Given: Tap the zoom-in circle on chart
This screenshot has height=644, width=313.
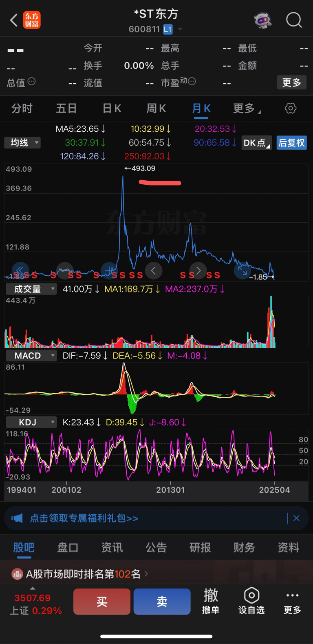Looking at the screenshot, I should coord(109,270).
